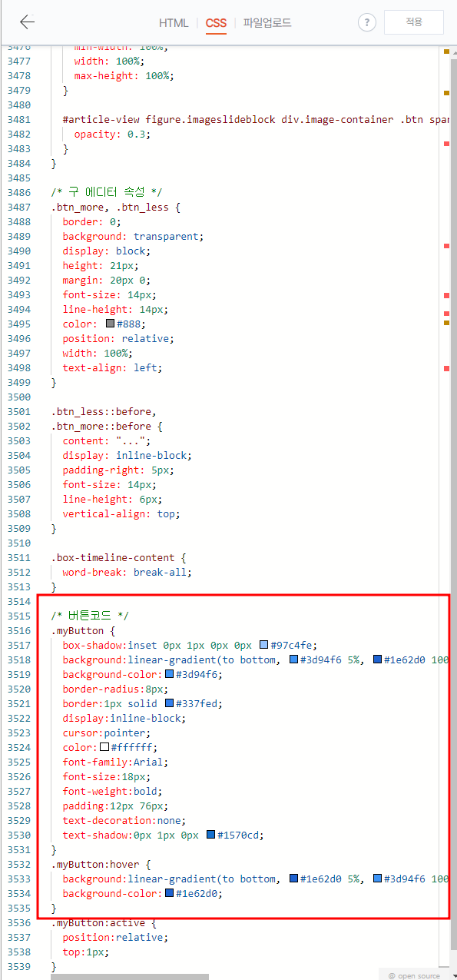Viewport: 457px width, 980px height.
Task: Click the 'font-weight:bold;' line
Action: 113,791
